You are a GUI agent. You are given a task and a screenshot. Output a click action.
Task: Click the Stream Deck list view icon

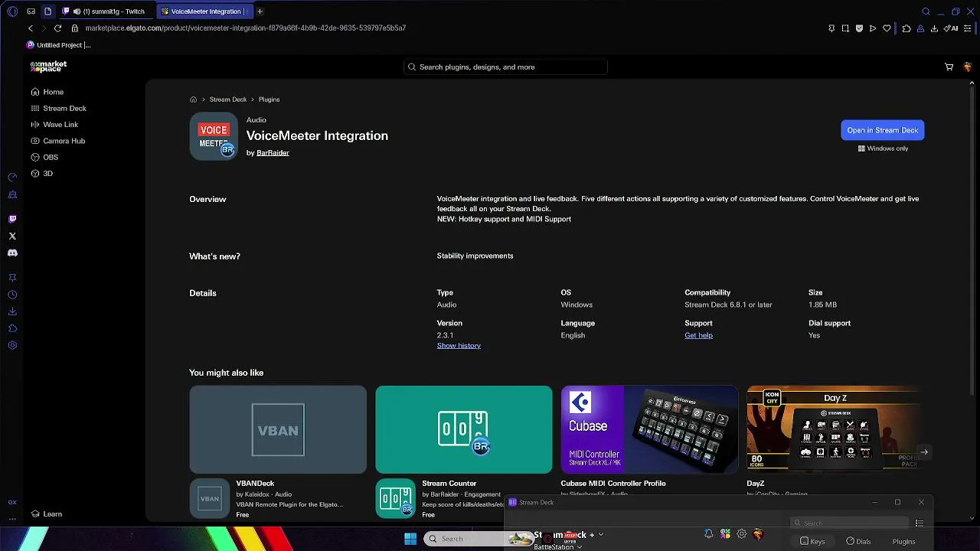920,523
